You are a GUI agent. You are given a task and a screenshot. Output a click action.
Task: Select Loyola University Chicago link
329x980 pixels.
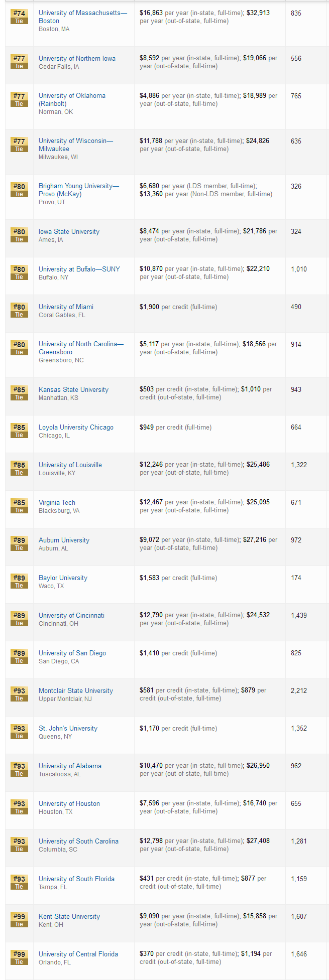pyautogui.click(x=76, y=428)
